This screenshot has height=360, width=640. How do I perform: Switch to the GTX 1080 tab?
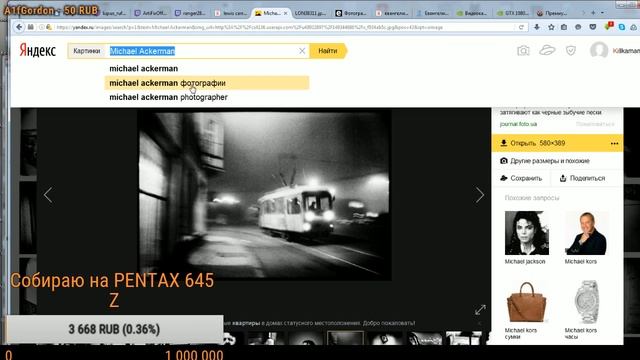pyautogui.click(x=513, y=13)
